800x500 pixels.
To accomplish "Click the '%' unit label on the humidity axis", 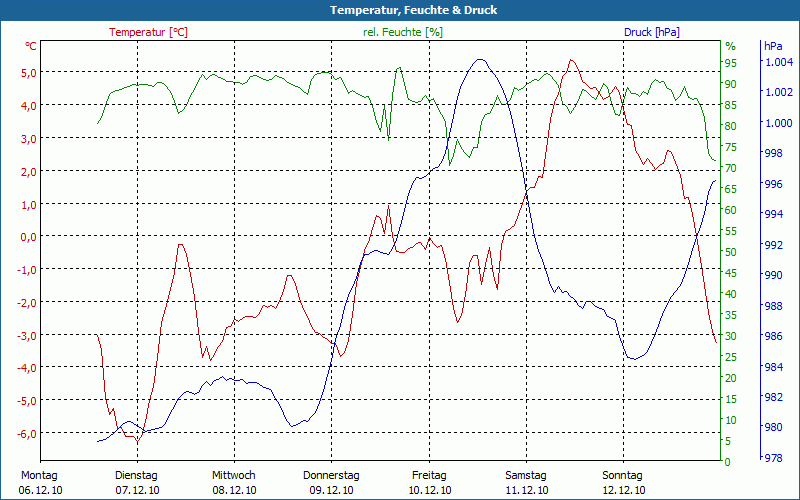I will tap(731, 46).
